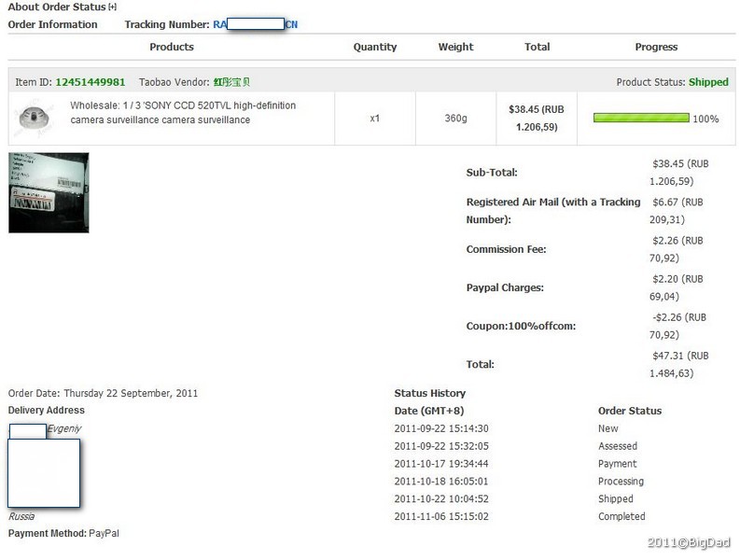Select the 2011-09-22 15:14:30 date entry
The image size is (740, 560).
click(441, 428)
